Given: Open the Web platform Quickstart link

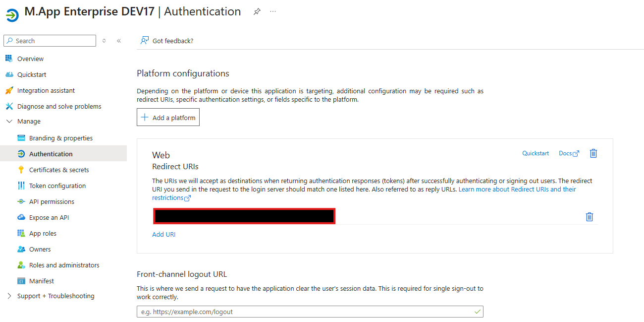Looking at the screenshot, I should point(536,153).
